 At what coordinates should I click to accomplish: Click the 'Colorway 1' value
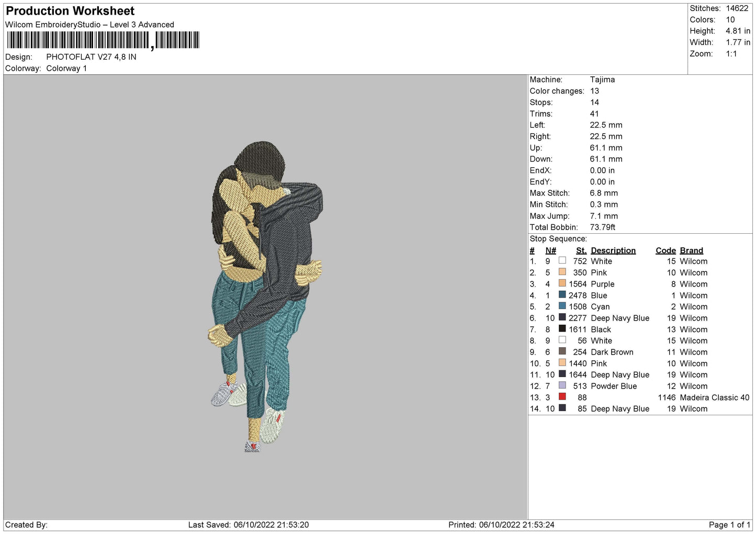click(66, 69)
